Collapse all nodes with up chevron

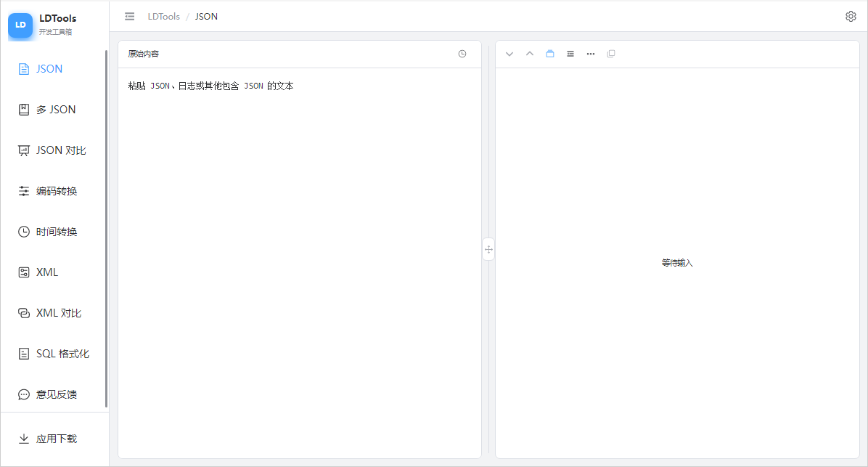point(530,54)
